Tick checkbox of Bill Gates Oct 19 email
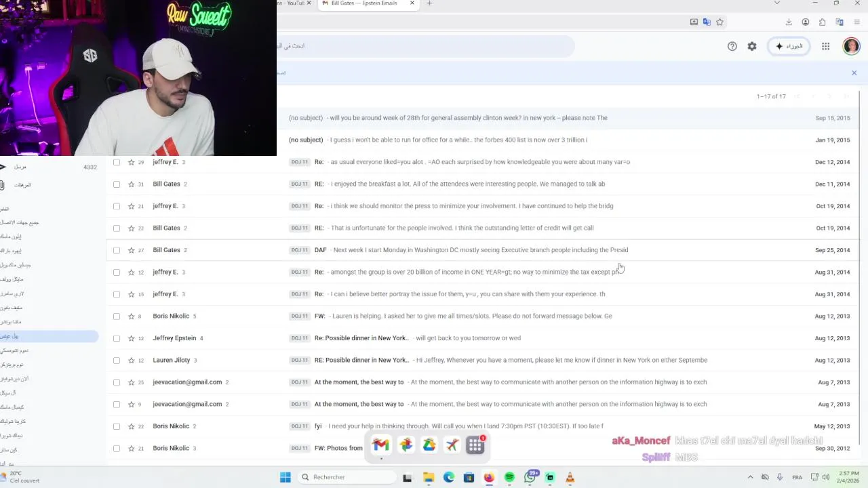This screenshot has height=488, width=868. click(x=117, y=228)
